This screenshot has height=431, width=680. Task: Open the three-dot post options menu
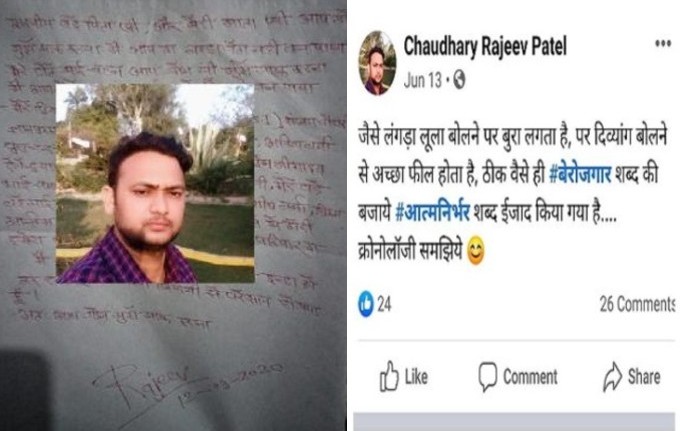(x=663, y=43)
